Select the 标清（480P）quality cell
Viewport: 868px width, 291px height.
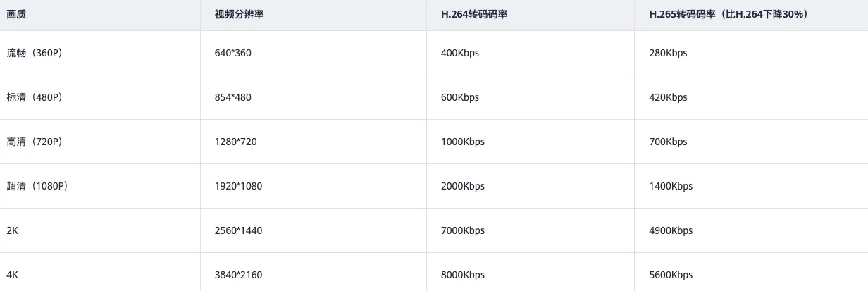tap(35, 97)
